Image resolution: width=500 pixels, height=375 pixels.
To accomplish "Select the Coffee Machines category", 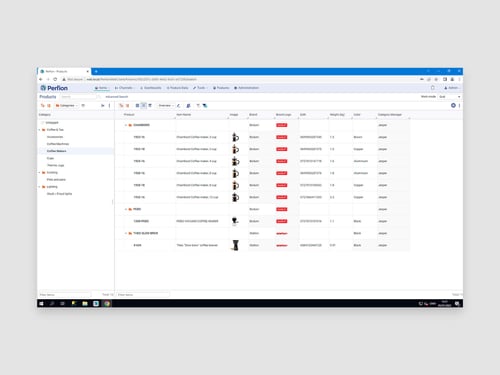I will click(58, 144).
